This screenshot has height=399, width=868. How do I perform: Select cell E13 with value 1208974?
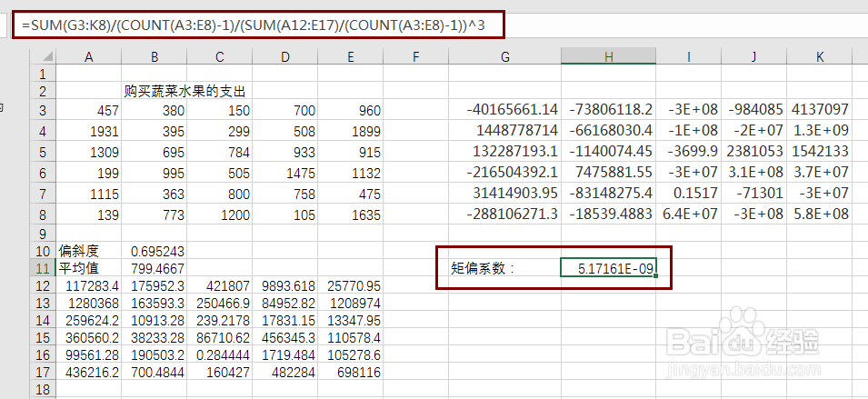click(351, 304)
